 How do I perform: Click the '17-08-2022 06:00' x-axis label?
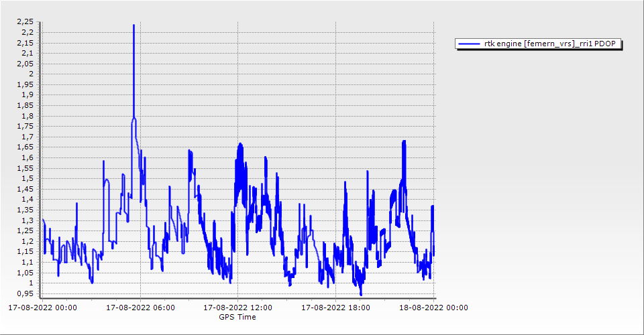pyautogui.click(x=140, y=308)
